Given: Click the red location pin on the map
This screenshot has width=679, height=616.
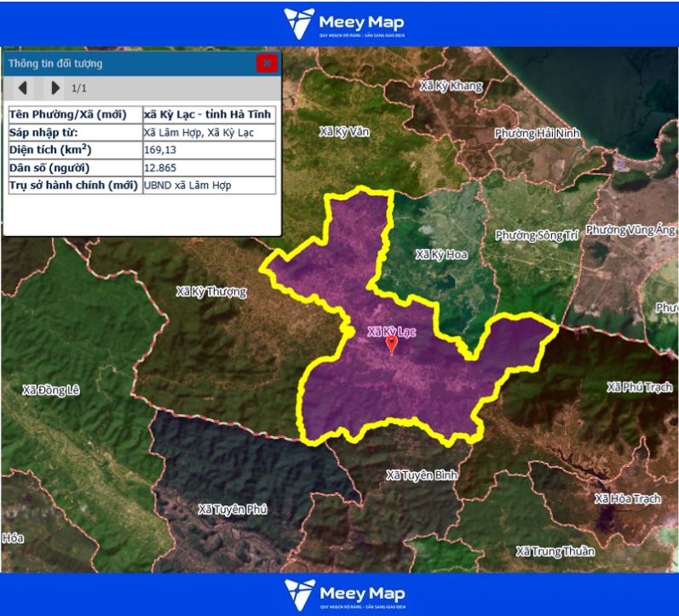Looking at the screenshot, I should tap(391, 344).
